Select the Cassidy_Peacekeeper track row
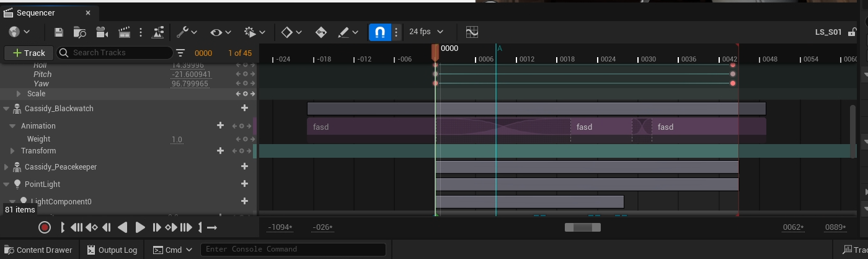This screenshot has height=259, width=868. (127, 167)
